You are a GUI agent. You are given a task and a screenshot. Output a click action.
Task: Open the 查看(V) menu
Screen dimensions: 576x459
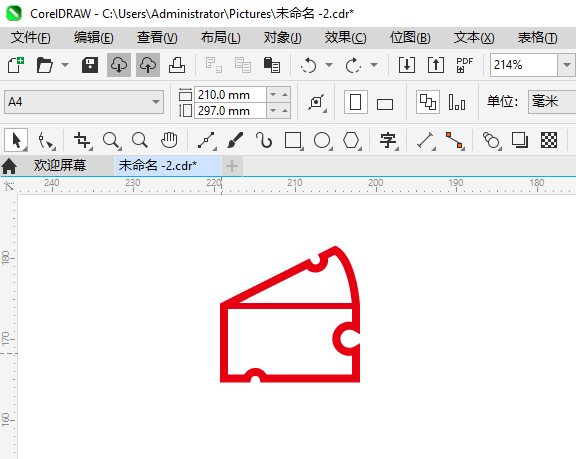point(157,37)
